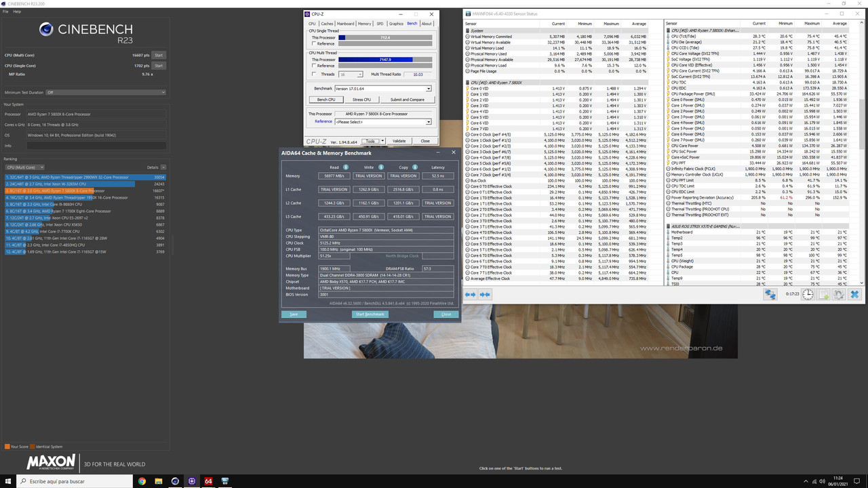868x488 pixels.
Task: Click the taskbar search box
Action: 75,481
